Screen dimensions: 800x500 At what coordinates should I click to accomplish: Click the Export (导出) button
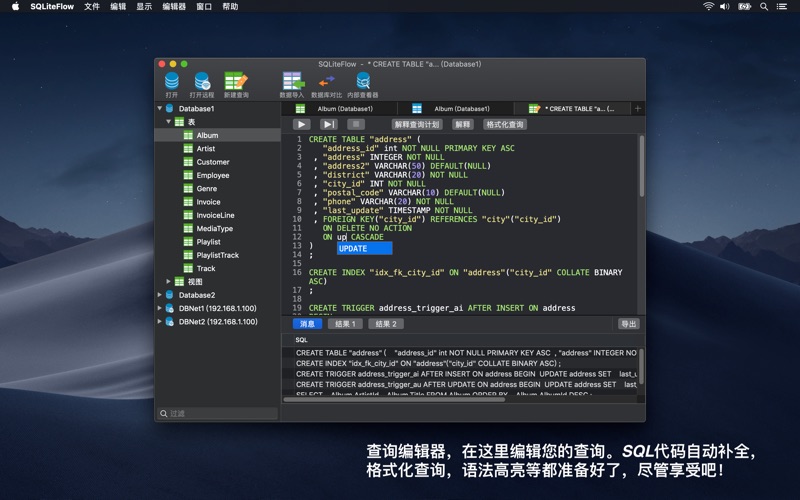click(x=629, y=324)
